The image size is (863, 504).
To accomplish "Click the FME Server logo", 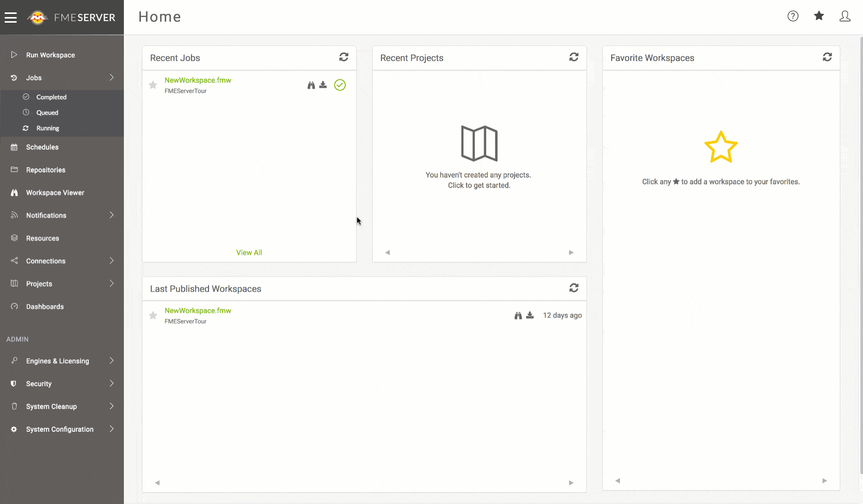I will point(71,18).
